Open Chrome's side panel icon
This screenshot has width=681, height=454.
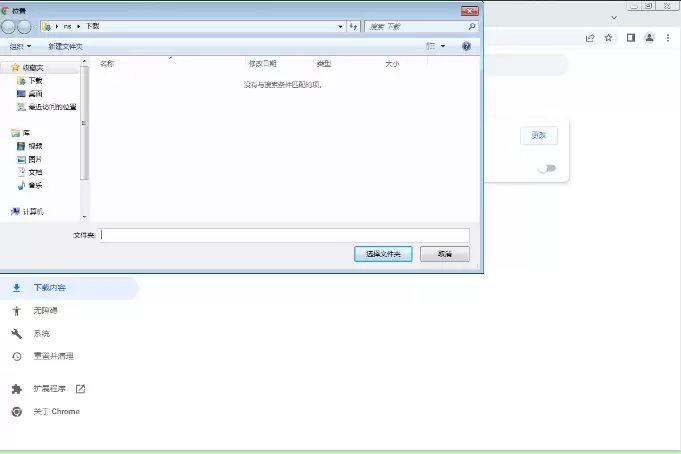click(631, 38)
